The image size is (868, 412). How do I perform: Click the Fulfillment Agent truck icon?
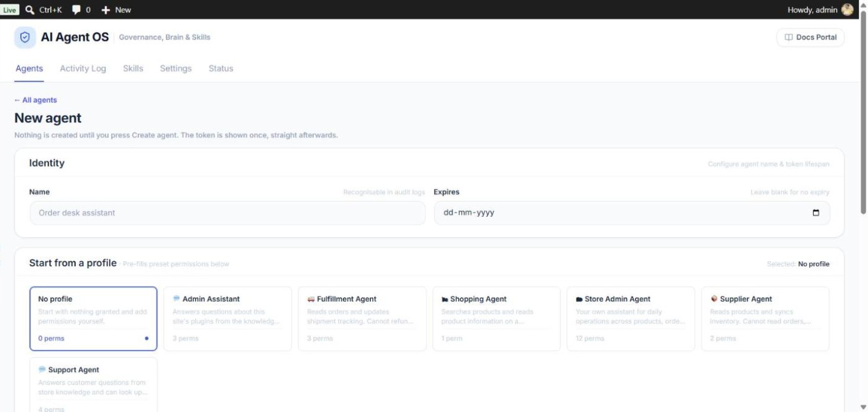(311, 299)
